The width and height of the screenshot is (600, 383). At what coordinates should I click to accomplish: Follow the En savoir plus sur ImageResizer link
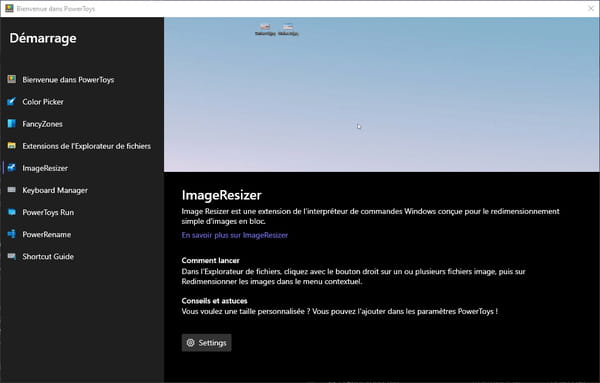click(235, 235)
